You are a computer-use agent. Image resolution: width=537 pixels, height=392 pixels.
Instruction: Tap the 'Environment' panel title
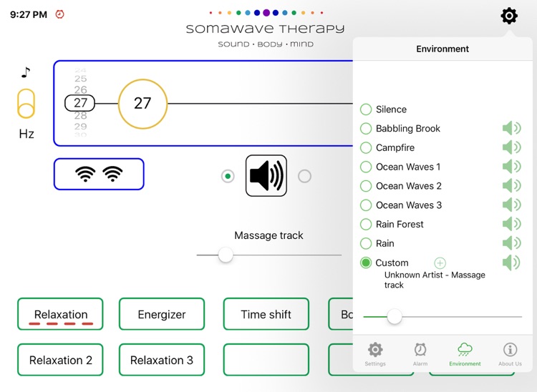(442, 49)
